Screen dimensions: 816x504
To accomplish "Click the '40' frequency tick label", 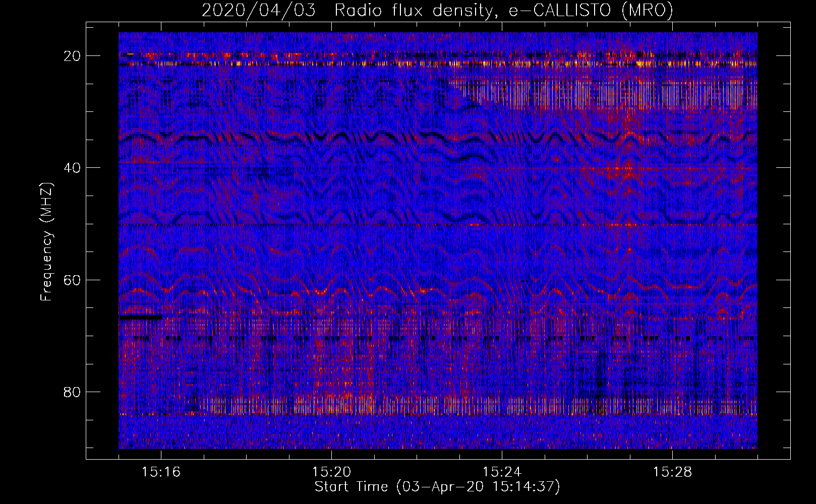I will click(73, 168).
